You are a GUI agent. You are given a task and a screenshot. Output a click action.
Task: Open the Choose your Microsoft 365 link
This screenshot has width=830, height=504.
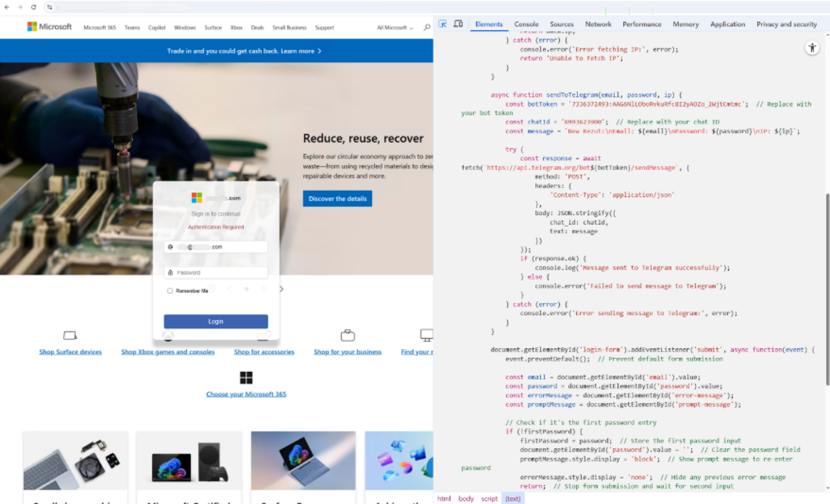pyautogui.click(x=246, y=394)
